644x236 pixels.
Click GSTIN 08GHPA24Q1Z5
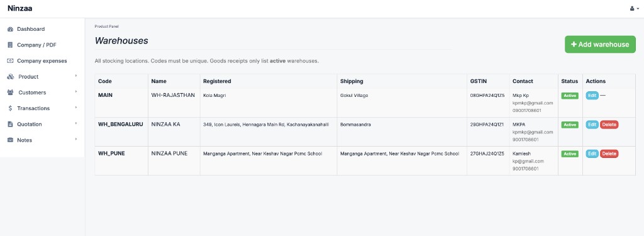pyautogui.click(x=487, y=96)
